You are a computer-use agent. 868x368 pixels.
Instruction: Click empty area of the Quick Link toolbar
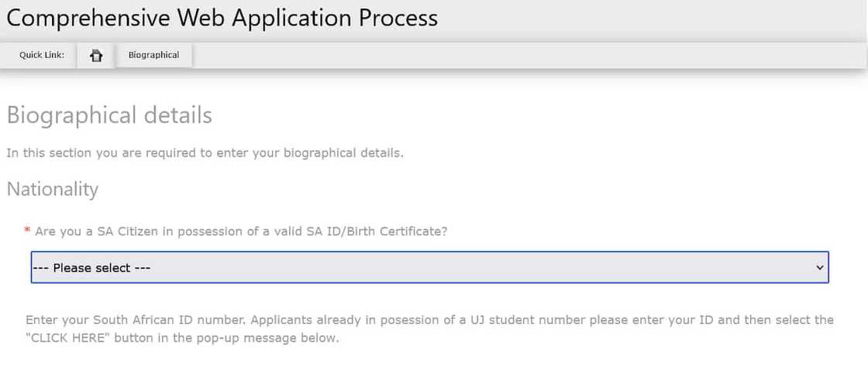click(527, 55)
